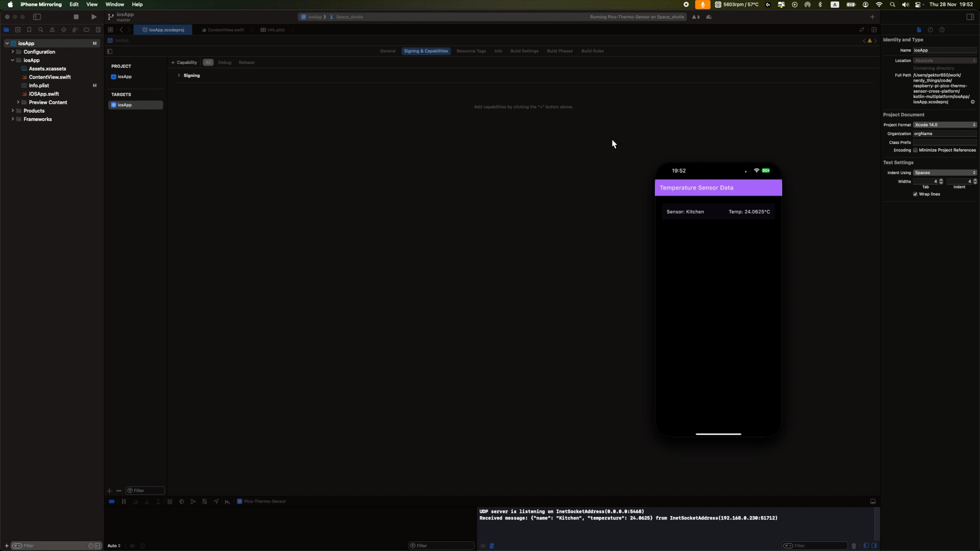This screenshot has width=980, height=551.
Task: Click the build run button in toolbar
Action: [x=94, y=17]
